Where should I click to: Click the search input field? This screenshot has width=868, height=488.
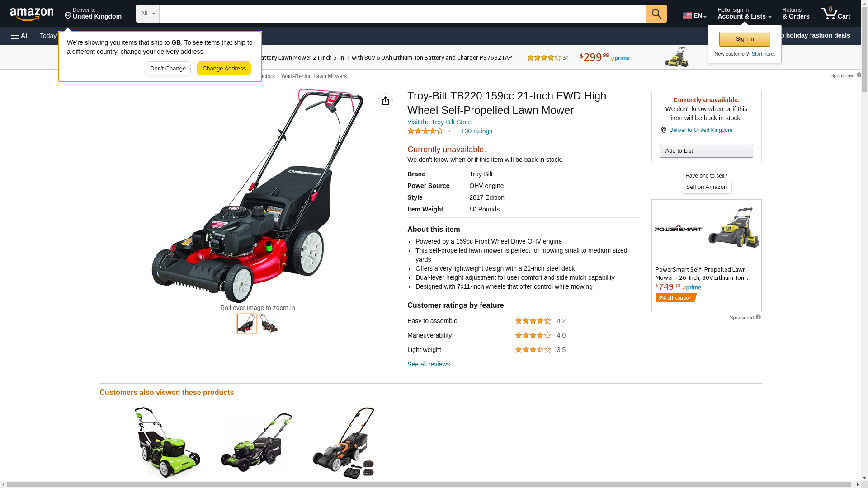[403, 14]
